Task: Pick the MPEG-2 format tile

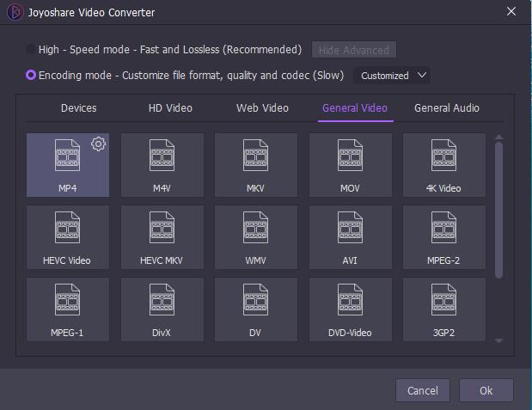Action: tap(444, 237)
